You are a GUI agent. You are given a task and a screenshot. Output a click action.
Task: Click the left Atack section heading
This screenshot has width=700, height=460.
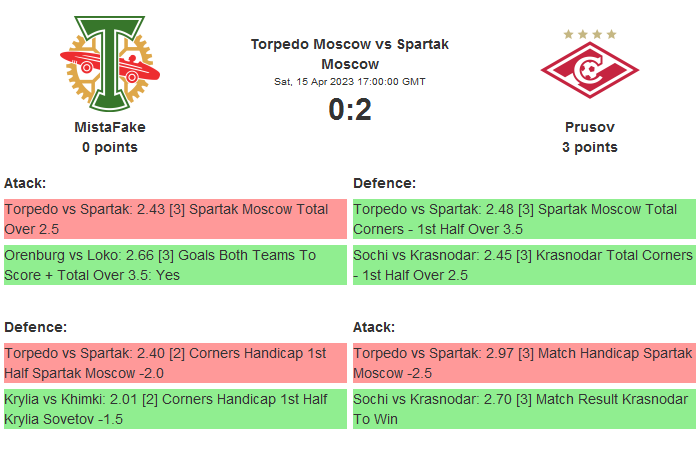point(25,183)
